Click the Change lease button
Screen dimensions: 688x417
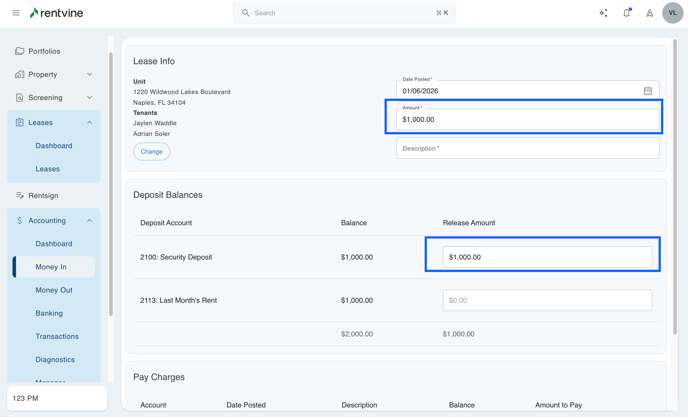pyautogui.click(x=151, y=152)
